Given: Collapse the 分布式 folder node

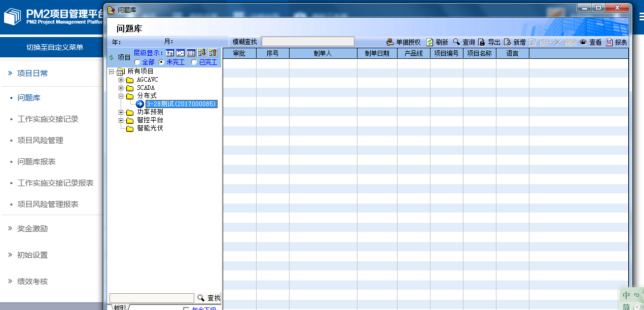Looking at the screenshot, I should click(121, 96).
